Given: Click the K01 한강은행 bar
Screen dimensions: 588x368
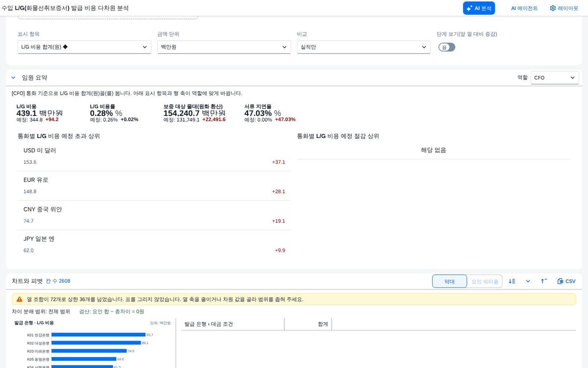Looking at the screenshot, I should 98,335.
